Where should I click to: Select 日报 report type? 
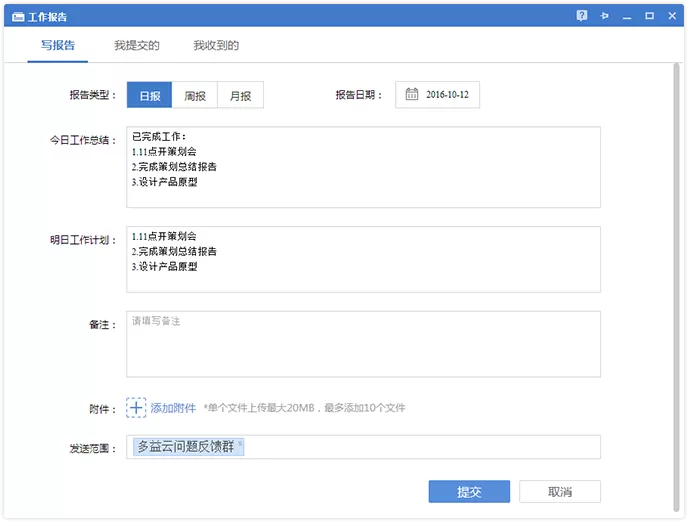(x=150, y=95)
